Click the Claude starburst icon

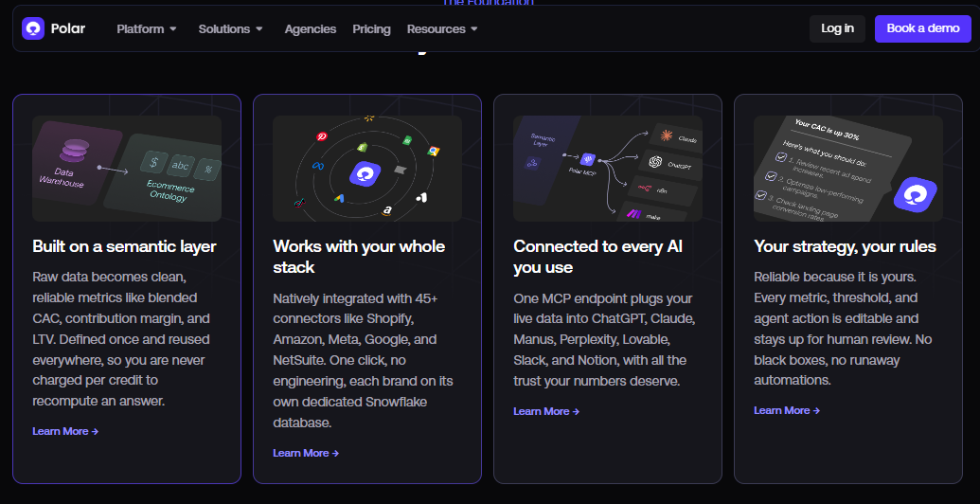[x=667, y=135]
